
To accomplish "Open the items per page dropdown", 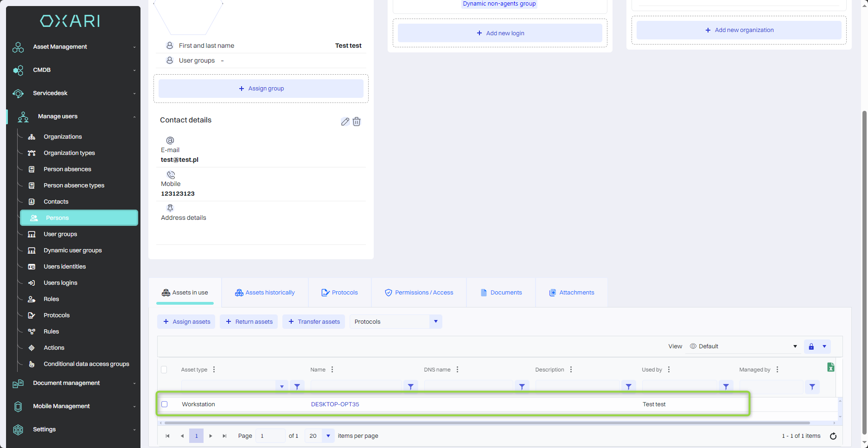I will [x=328, y=436].
